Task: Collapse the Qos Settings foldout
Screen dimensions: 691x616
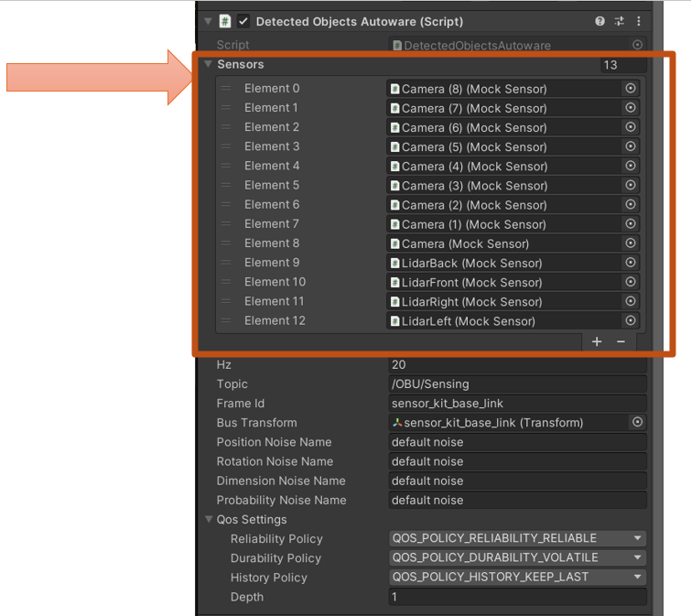Action: 209,519
